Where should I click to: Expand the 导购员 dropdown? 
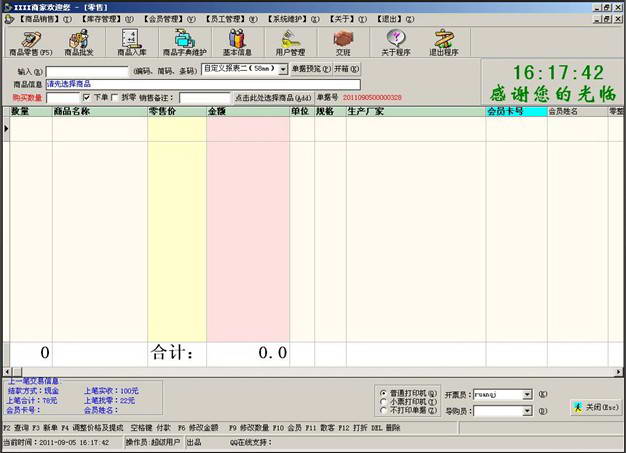click(527, 411)
